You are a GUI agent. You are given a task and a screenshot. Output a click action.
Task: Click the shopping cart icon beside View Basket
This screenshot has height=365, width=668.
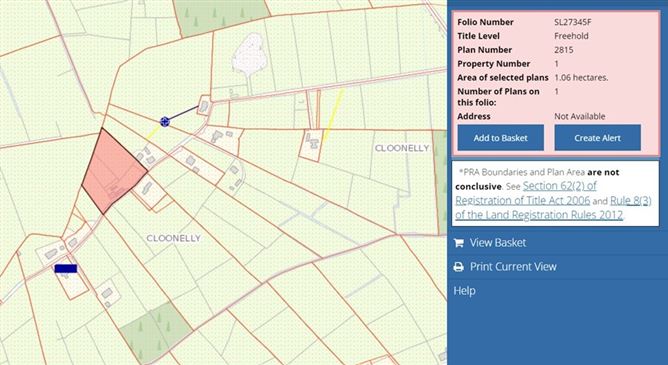click(x=458, y=243)
